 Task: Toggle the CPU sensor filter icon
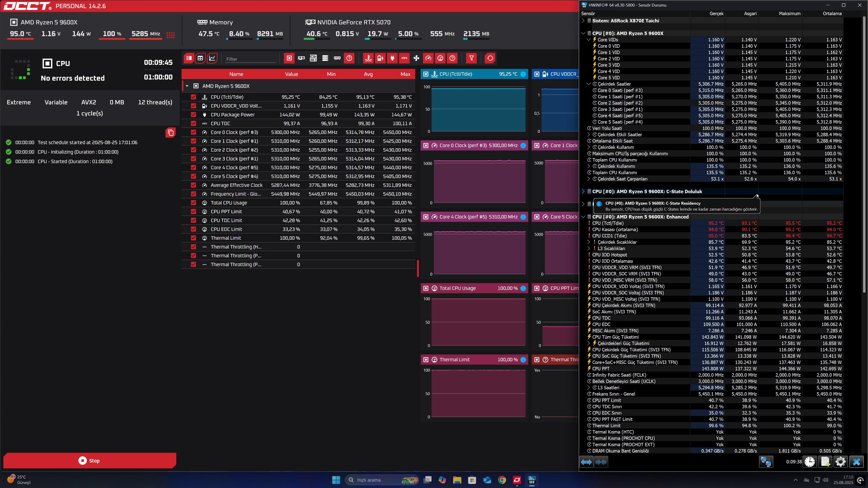pos(289,58)
